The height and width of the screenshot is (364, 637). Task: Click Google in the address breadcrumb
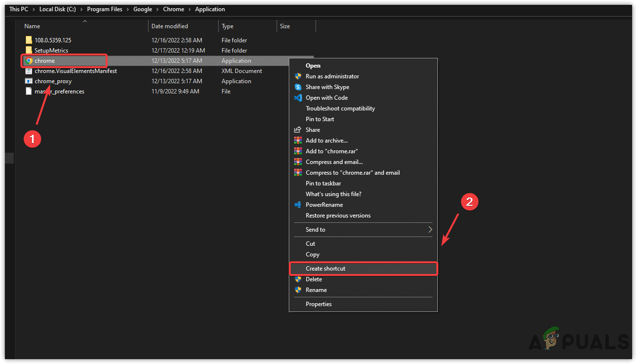pyautogui.click(x=143, y=9)
